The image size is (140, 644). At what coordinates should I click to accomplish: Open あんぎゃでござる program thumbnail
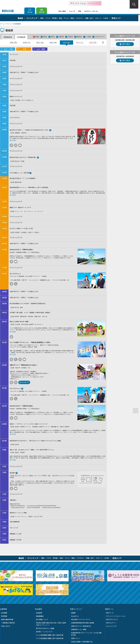tap(91, 137)
